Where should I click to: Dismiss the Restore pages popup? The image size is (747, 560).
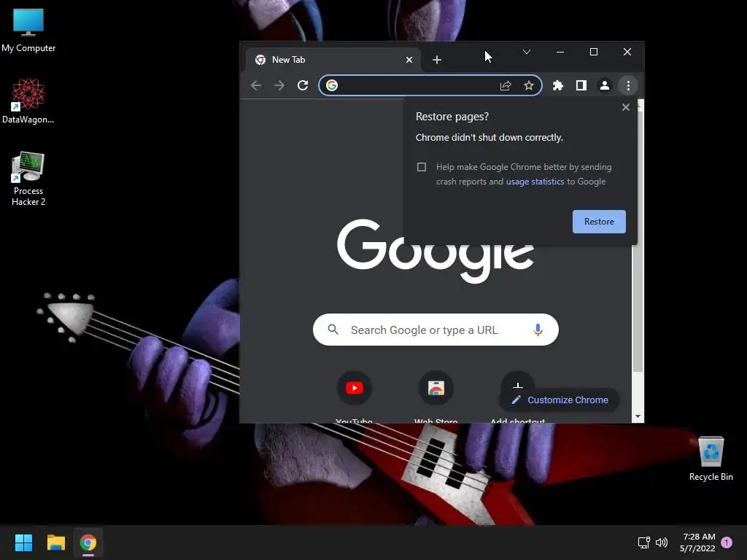coord(625,107)
